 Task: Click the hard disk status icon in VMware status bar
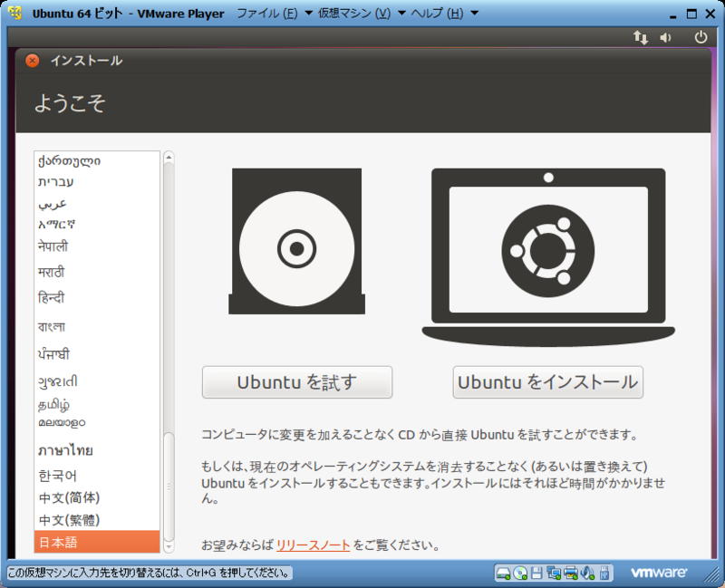coord(503,573)
